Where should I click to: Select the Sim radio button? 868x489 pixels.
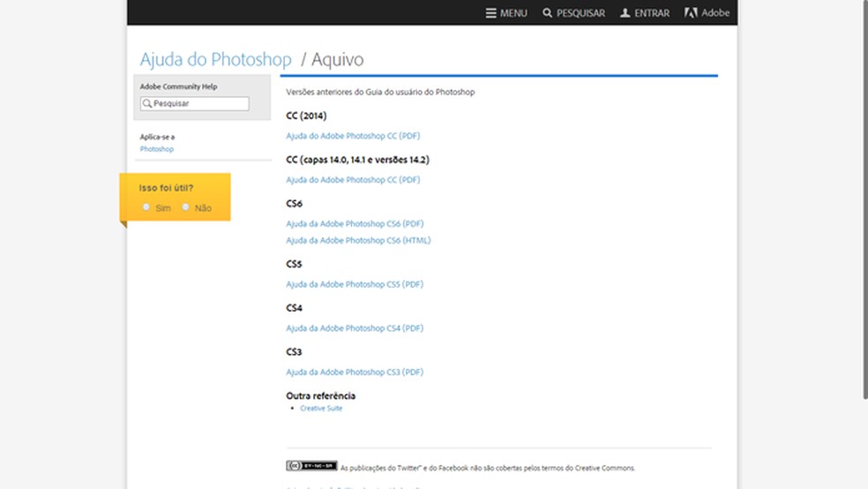click(x=146, y=207)
